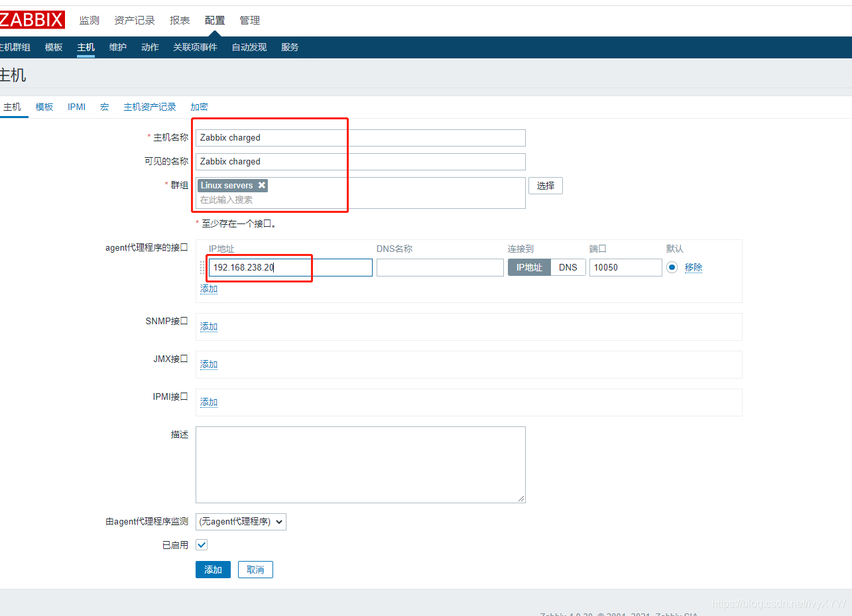The height and width of the screenshot is (616, 852).
Task: Click the description textarea resize handle
Action: point(522,499)
